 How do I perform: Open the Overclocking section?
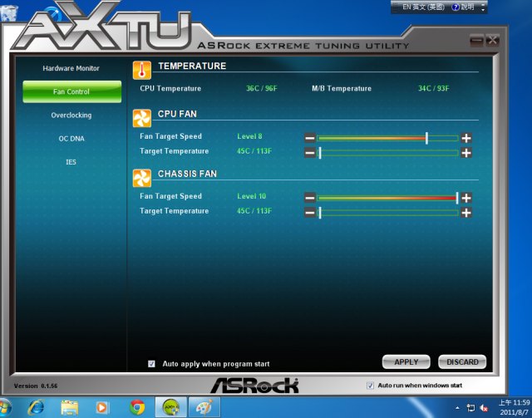click(x=71, y=116)
